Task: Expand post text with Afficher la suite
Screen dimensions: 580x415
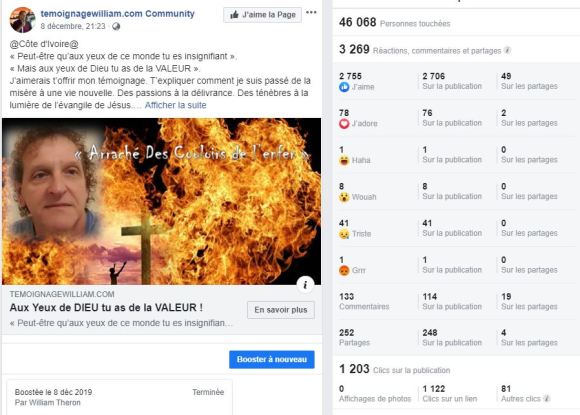Action: pos(175,105)
